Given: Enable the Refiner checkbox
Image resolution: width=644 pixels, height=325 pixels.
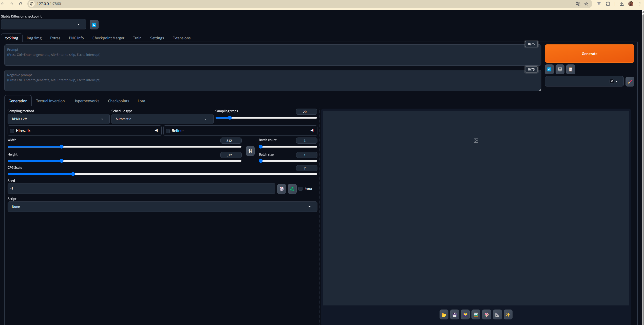Looking at the screenshot, I should [x=168, y=131].
